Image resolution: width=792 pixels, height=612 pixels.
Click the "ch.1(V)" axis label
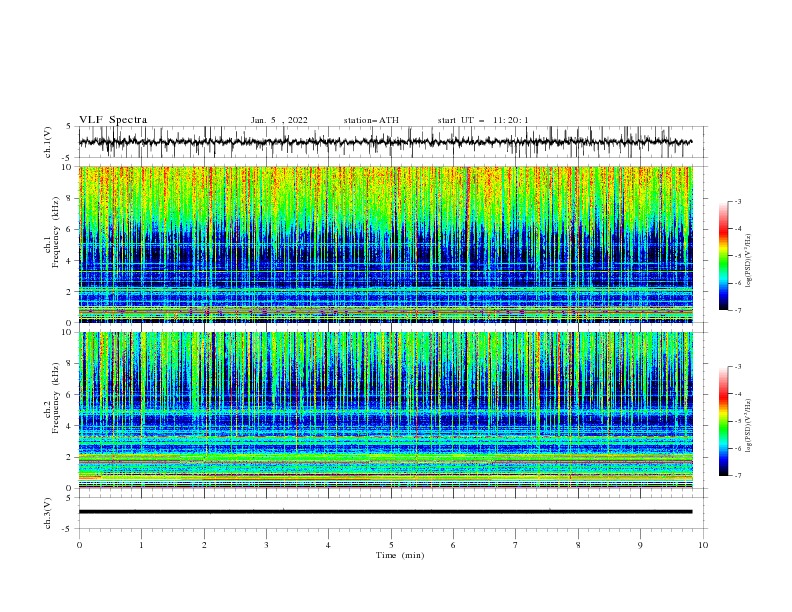point(48,142)
